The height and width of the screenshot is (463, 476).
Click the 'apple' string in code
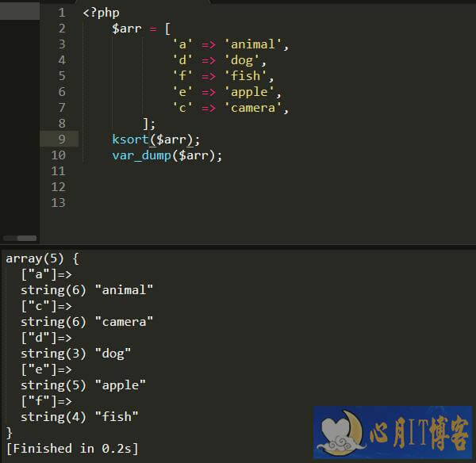click(249, 92)
